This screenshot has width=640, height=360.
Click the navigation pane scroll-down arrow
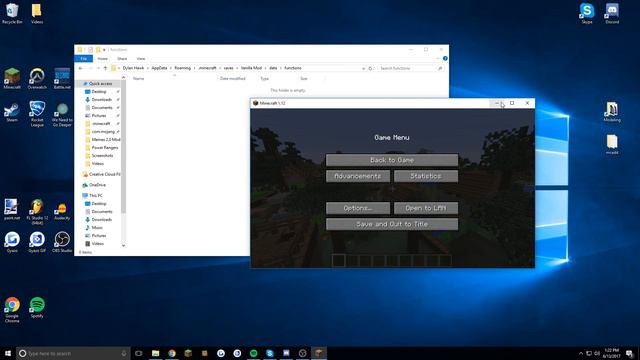123,245
